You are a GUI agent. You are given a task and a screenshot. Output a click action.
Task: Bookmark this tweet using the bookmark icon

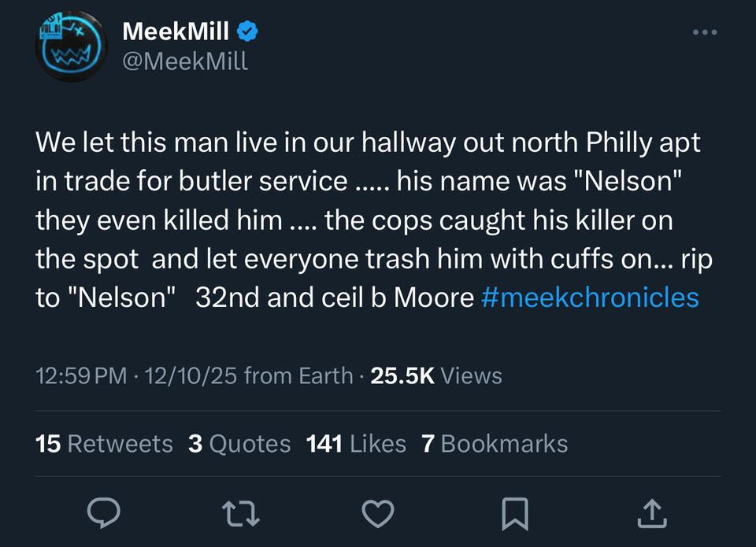515,514
